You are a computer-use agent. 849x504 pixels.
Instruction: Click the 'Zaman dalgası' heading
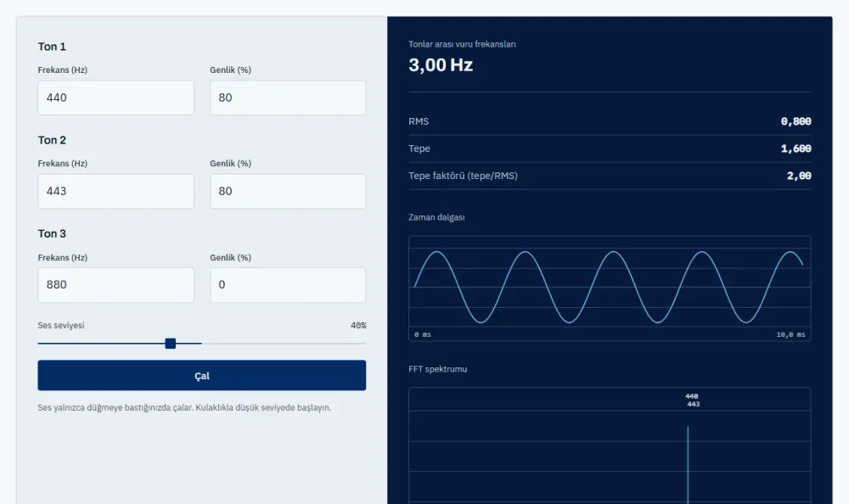[437, 217]
